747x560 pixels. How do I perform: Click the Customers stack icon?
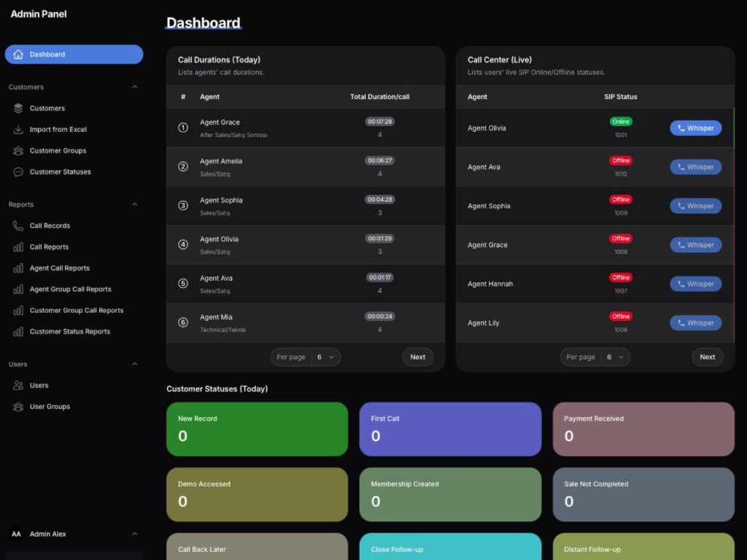[x=18, y=108]
